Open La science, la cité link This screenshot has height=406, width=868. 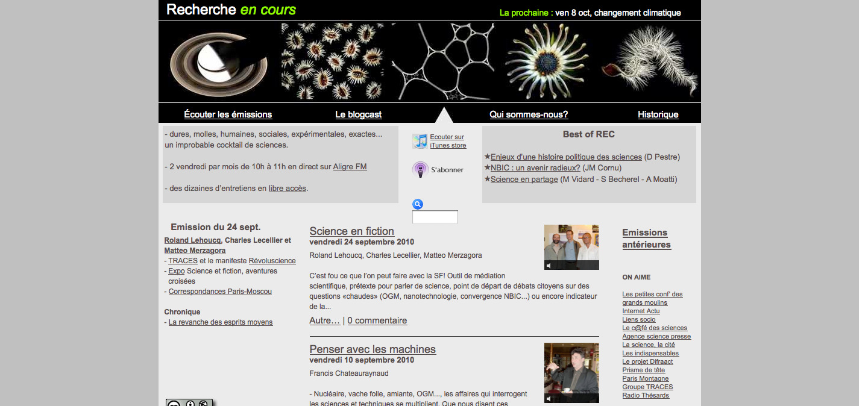(649, 345)
